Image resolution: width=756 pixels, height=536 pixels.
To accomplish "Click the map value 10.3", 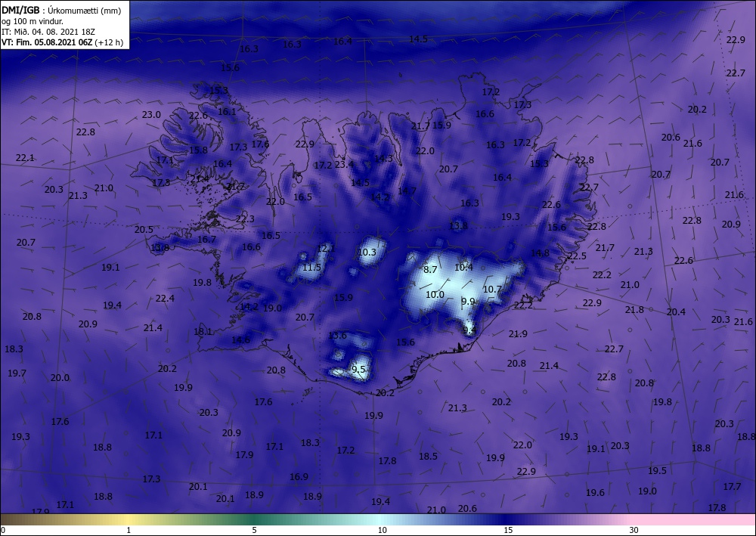I will [x=367, y=252].
